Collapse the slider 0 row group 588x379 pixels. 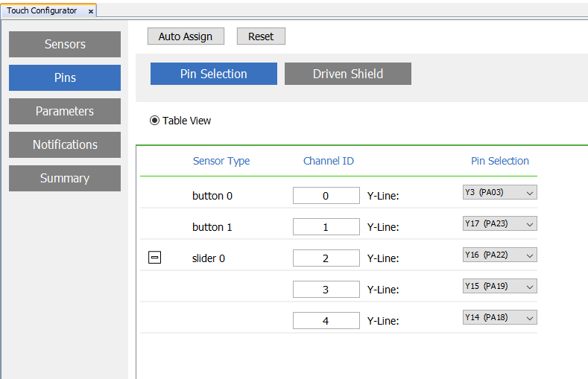click(x=155, y=258)
